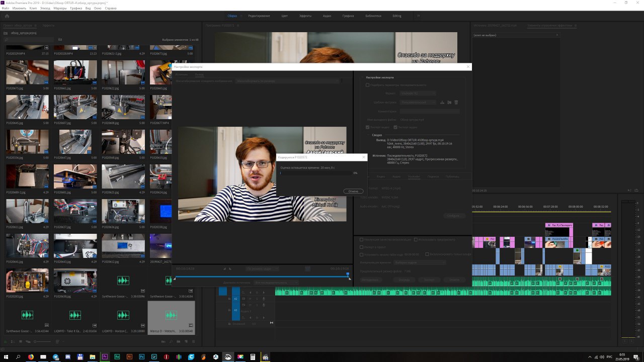
Task: Click the output file name 'Обзор ортура.mp4'
Action: pyautogui.click(x=412, y=120)
